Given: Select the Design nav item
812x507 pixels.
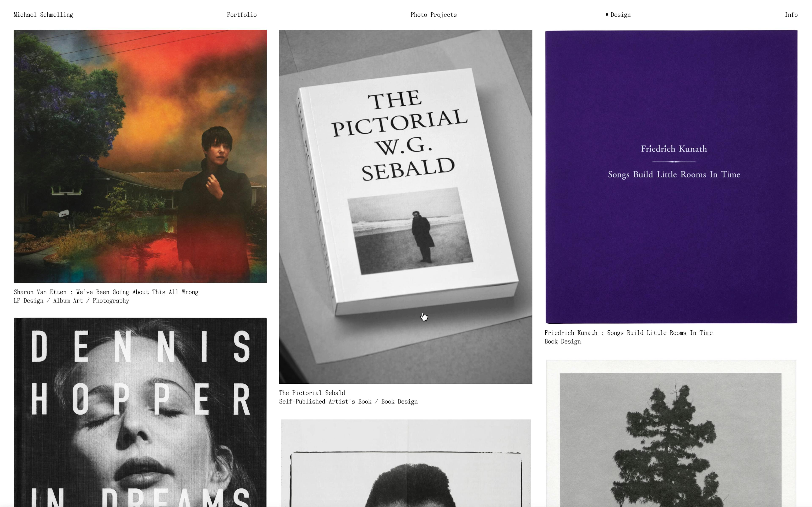Looking at the screenshot, I should pyautogui.click(x=620, y=15).
